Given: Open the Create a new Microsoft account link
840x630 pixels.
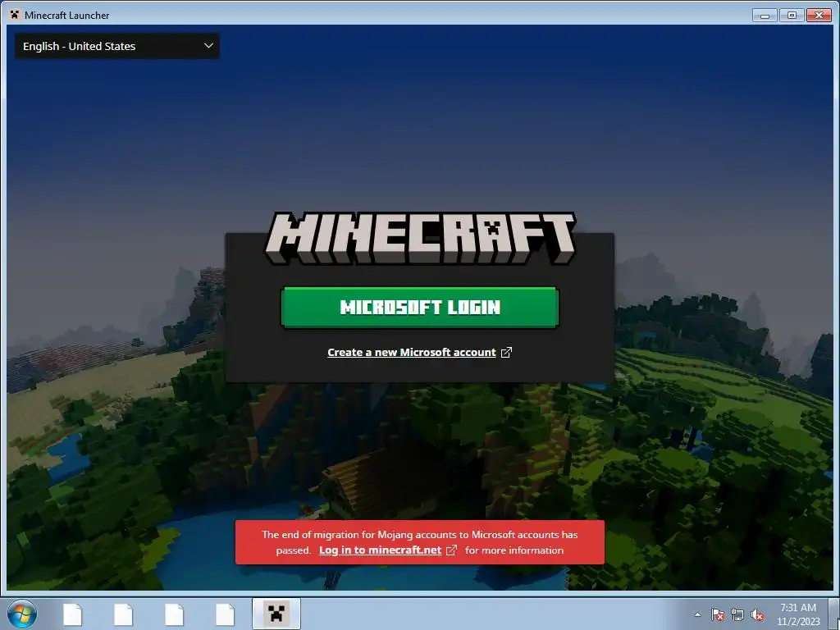Looking at the screenshot, I should tap(419, 353).
